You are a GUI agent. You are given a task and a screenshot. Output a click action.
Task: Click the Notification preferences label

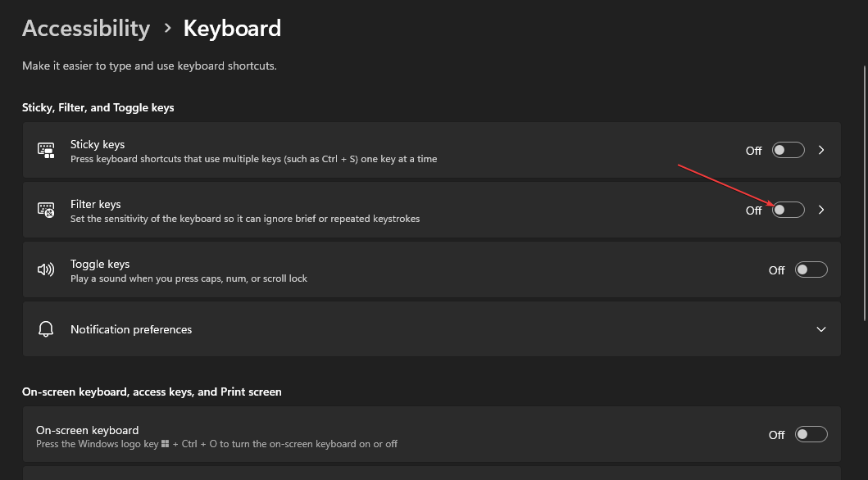click(x=131, y=329)
